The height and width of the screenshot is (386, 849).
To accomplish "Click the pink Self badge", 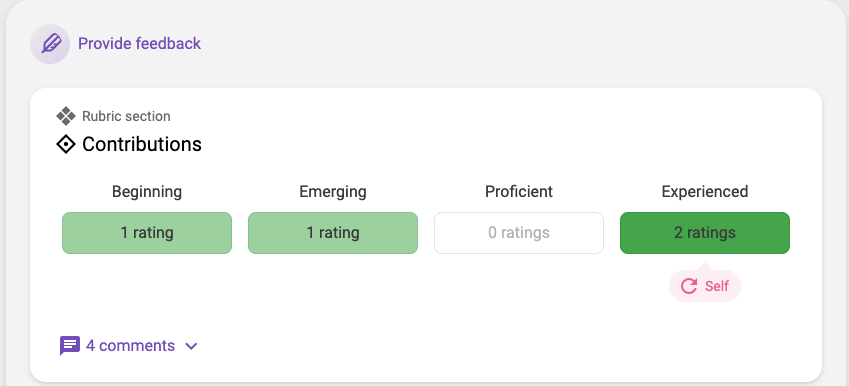I will click(x=705, y=286).
